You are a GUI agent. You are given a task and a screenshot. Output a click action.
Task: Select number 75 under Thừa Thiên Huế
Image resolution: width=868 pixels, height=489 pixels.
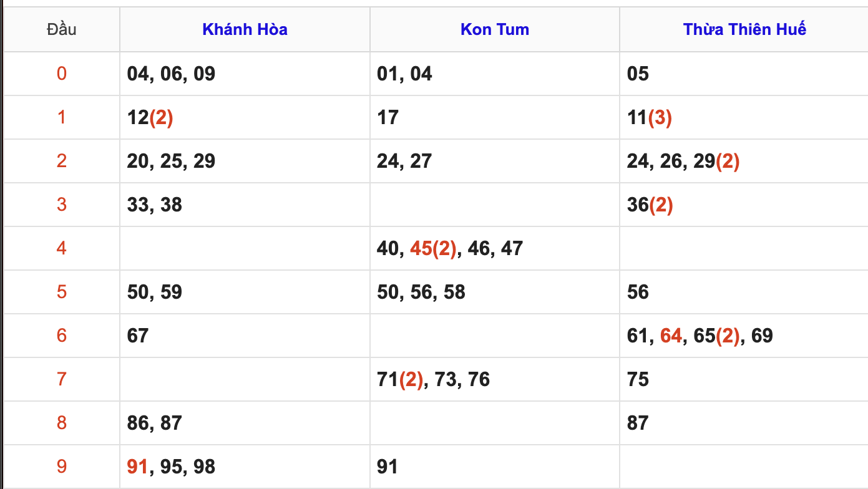tap(638, 379)
